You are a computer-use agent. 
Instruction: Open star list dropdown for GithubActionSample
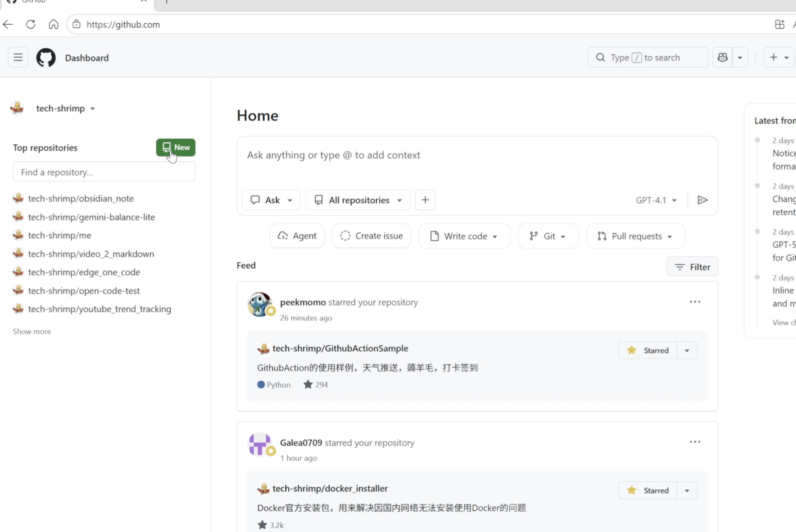[x=687, y=350]
